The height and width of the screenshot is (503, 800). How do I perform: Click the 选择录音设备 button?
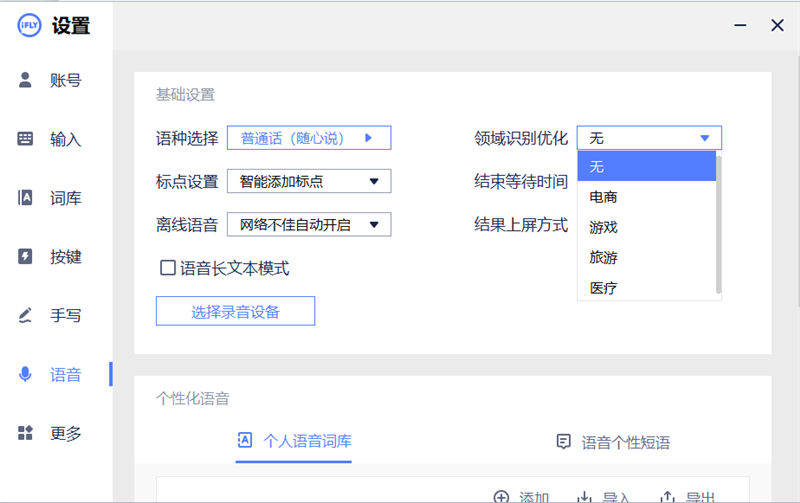tap(235, 312)
